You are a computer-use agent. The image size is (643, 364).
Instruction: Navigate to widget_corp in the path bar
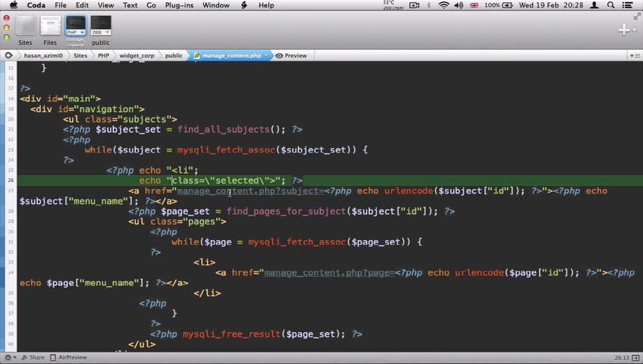[136, 55]
